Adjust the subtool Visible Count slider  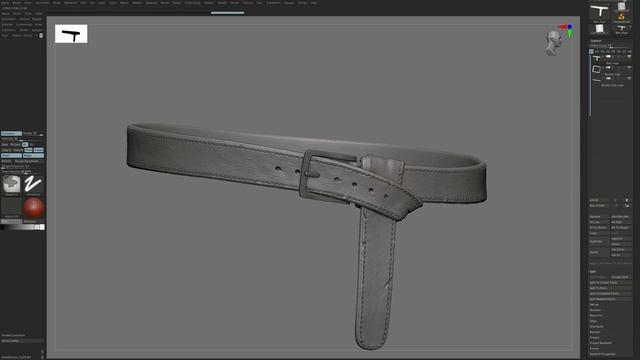pyautogui.click(x=610, y=46)
